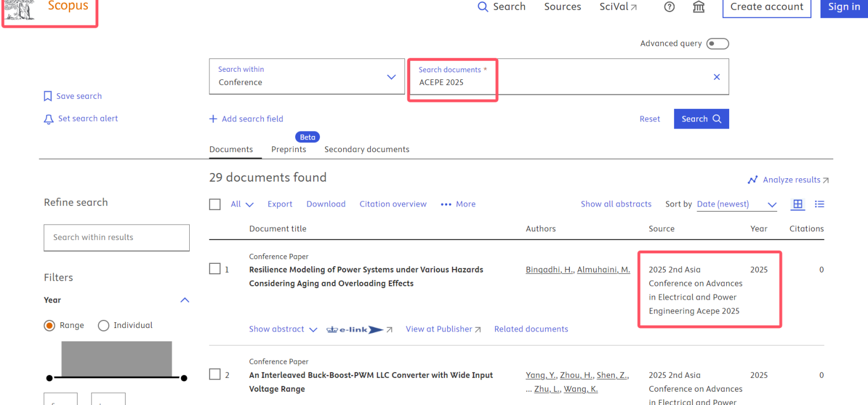Click the Analyze results chart icon
This screenshot has width=868, height=405.
coord(752,180)
